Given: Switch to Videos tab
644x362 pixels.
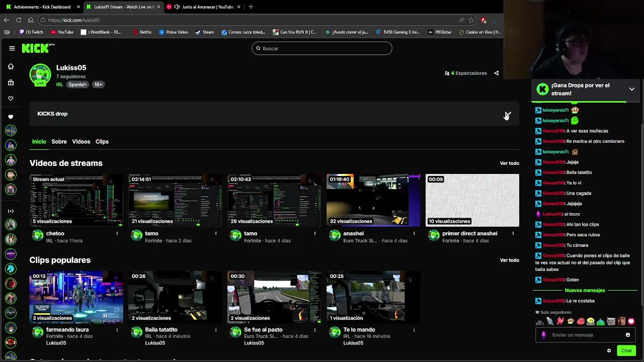Looking at the screenshot, I should click(x=81, y=142).
